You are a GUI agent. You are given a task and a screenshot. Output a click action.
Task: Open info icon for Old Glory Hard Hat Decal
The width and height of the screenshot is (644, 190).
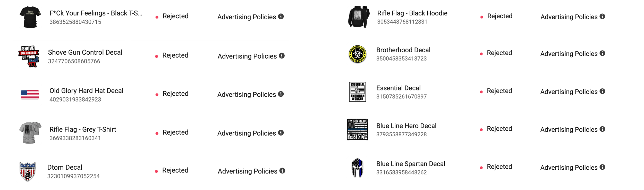tap(281, 94)
